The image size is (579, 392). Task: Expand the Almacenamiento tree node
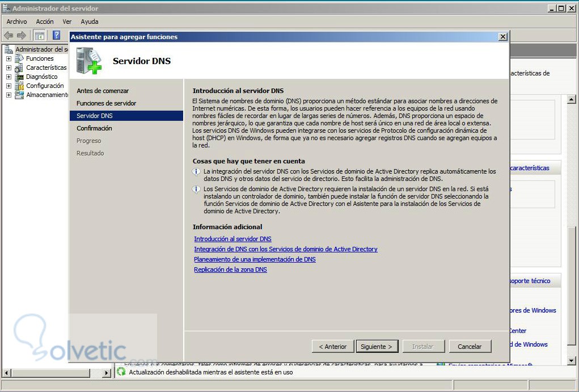click(x=9, y=95)
